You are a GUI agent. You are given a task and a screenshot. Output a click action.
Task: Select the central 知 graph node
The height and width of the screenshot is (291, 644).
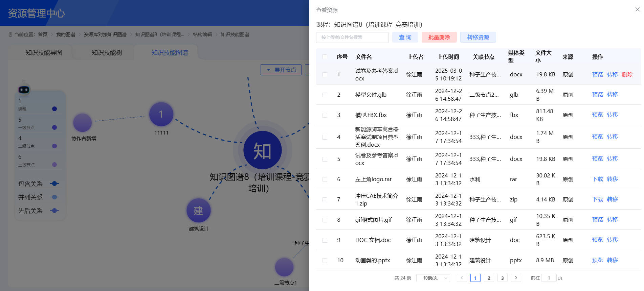262,150
